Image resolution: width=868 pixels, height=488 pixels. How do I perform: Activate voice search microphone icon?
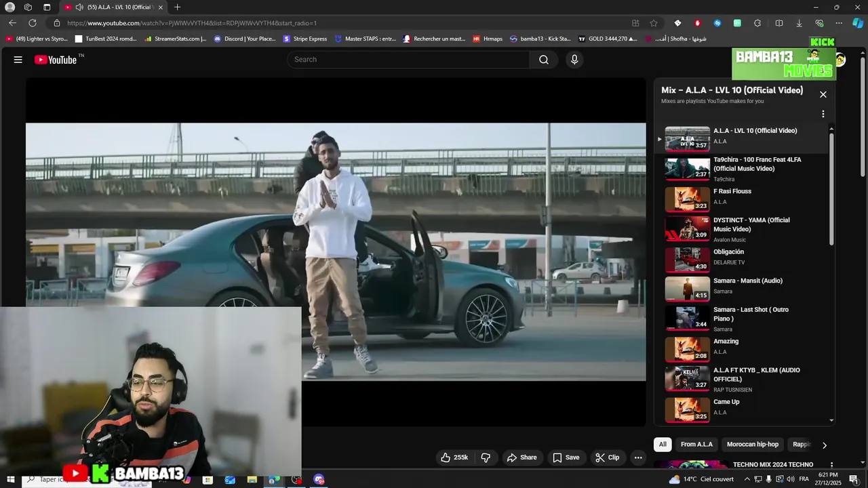coord(574,60)
